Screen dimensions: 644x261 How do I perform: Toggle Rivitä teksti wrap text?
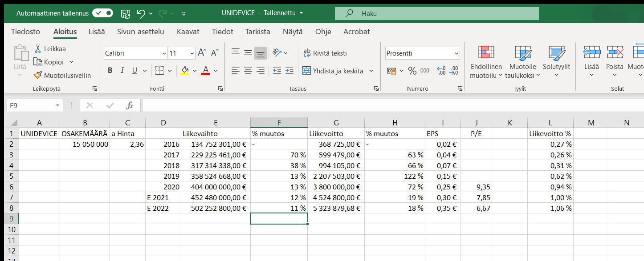point(325,53)
